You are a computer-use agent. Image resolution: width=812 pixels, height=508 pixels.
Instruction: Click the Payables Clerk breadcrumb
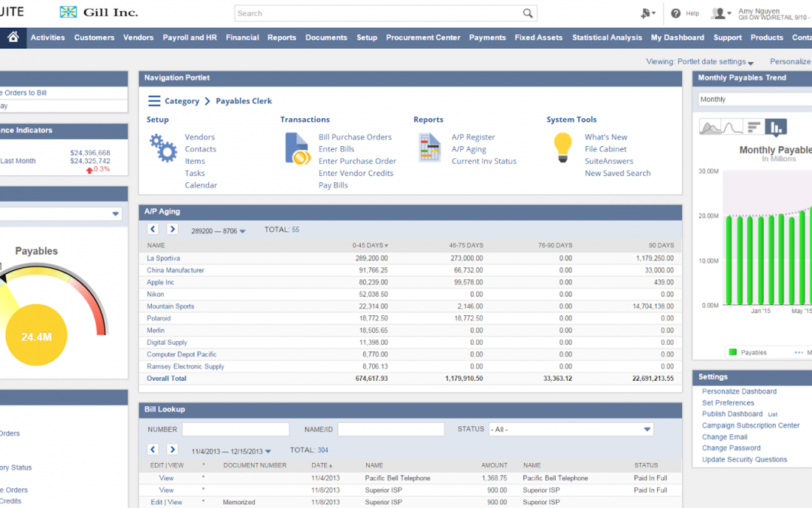pos(244,101)
